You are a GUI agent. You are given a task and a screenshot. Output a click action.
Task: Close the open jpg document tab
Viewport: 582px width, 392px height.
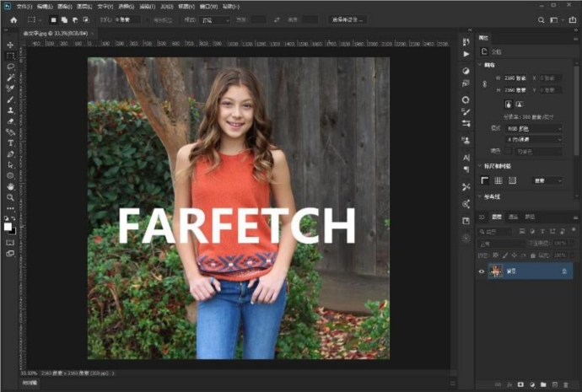pos(93,34)
